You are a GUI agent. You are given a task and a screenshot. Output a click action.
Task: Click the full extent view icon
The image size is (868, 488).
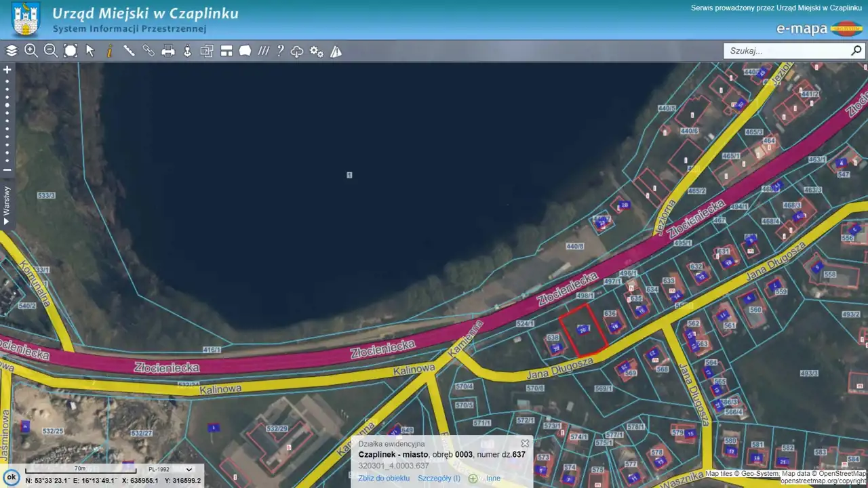[71, 51]
